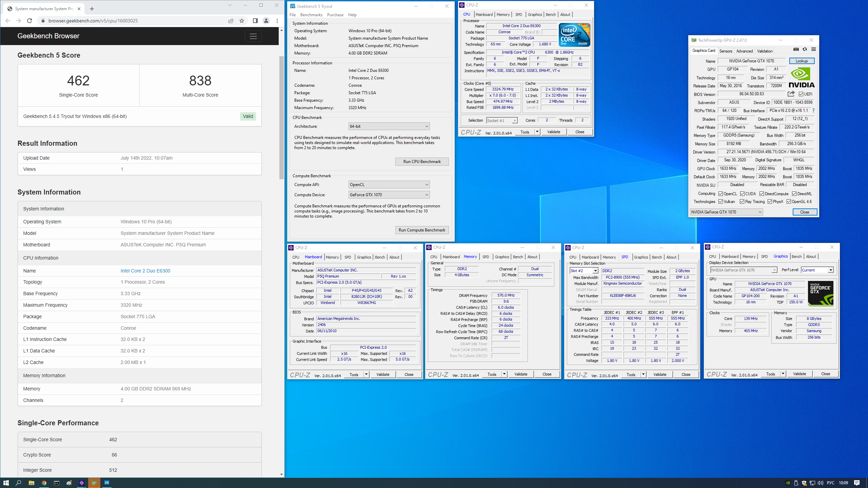
Task: Open the GPU-Z hamburger menu
Action: (x=813, y=49)
